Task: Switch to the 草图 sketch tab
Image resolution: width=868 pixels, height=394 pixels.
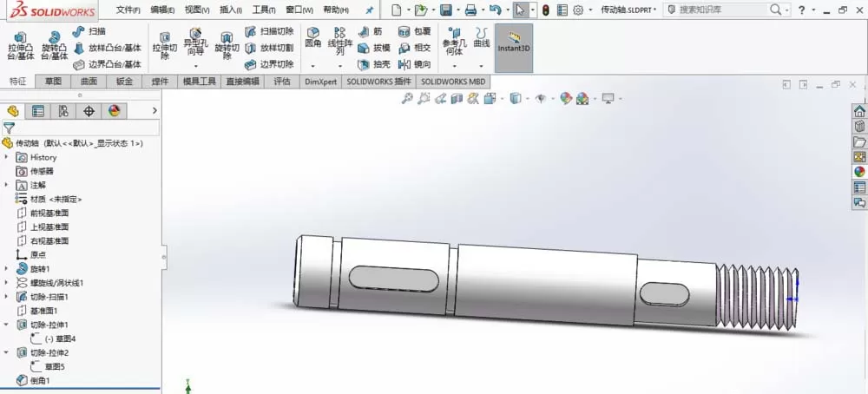Action: 53,82
